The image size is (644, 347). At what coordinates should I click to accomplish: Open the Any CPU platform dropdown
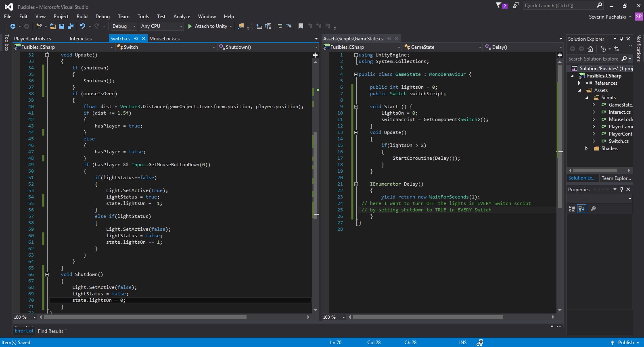(162, 26)
